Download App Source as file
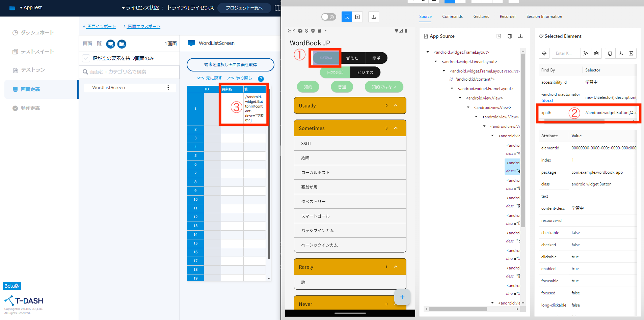 520,36
